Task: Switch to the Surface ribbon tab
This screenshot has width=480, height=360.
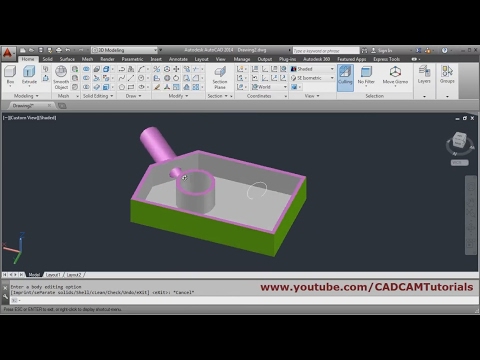Action: point(67,59)
